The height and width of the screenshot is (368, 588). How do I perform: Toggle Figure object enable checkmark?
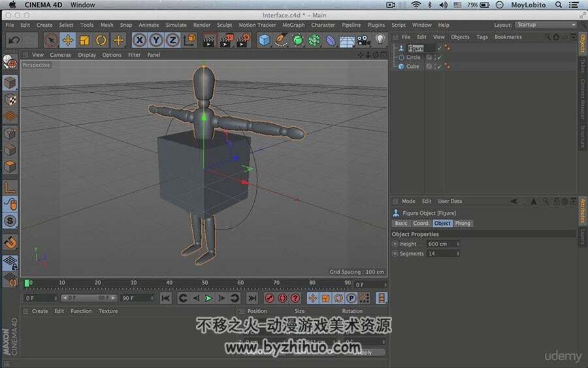coord(440,48)
